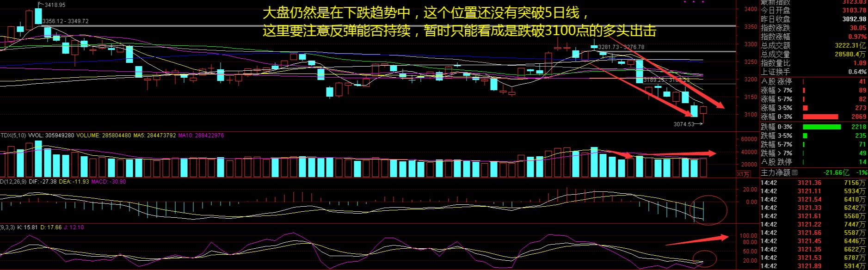Click the tick row priced 3121.66
The width and height of the screenshot is (868, 270).
814,233
